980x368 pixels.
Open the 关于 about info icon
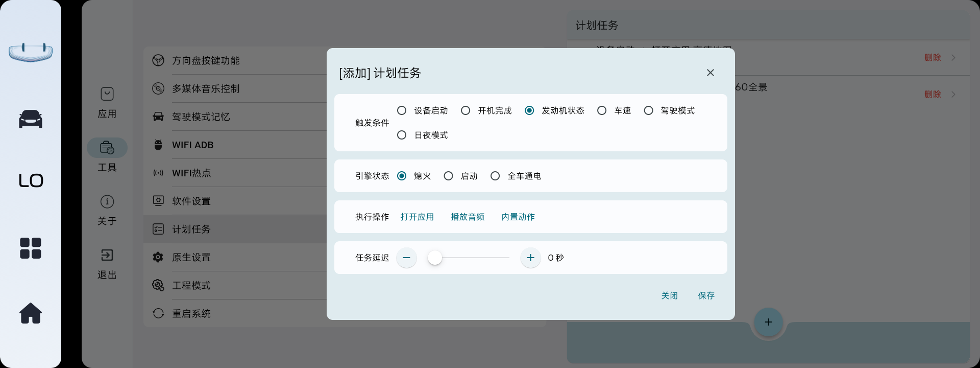[107, 201]
